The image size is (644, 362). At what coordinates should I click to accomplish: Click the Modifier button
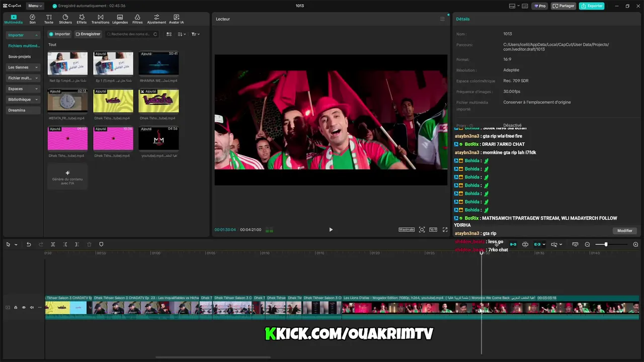tap(625, 231)
